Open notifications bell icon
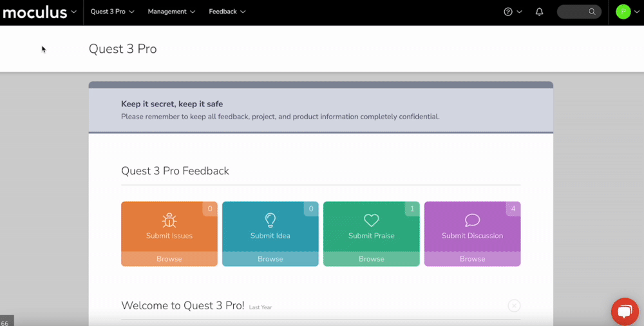The image size is (644, 326). click(x=539, y=12)
